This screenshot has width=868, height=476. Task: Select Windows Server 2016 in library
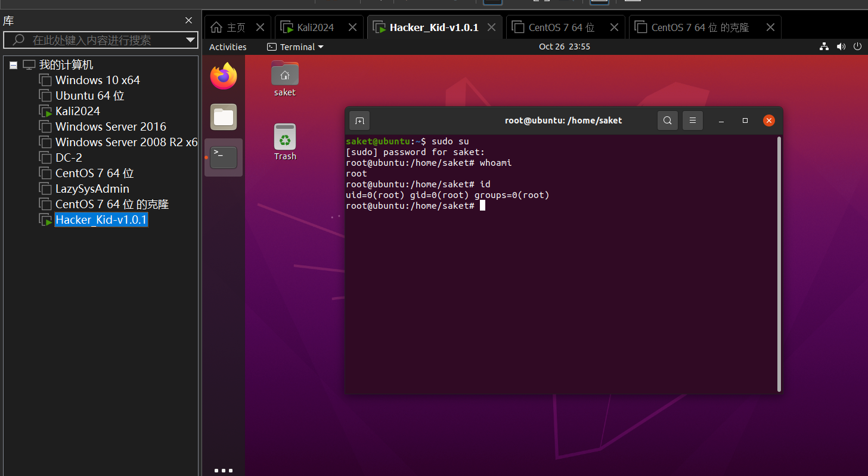111,126
